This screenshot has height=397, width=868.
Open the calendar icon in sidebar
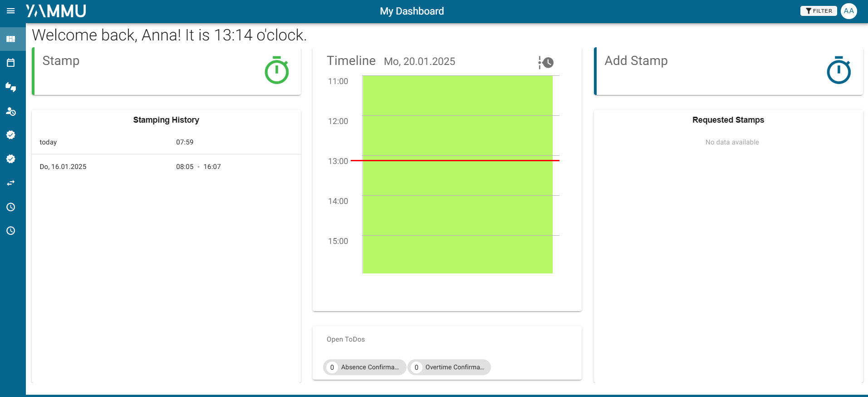click(11, 63)
